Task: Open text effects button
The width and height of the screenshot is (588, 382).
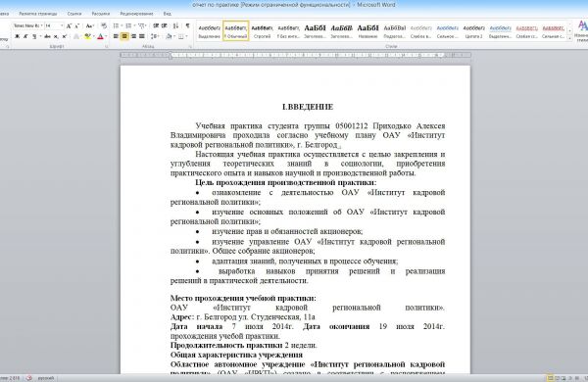Action: point(76,36)
